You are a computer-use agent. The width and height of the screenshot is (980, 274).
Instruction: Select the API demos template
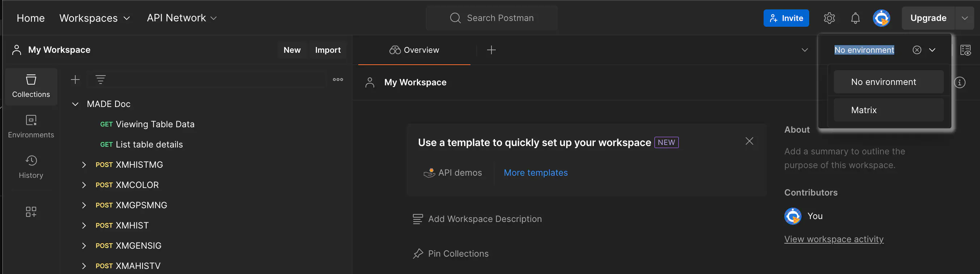click(452, 172)
